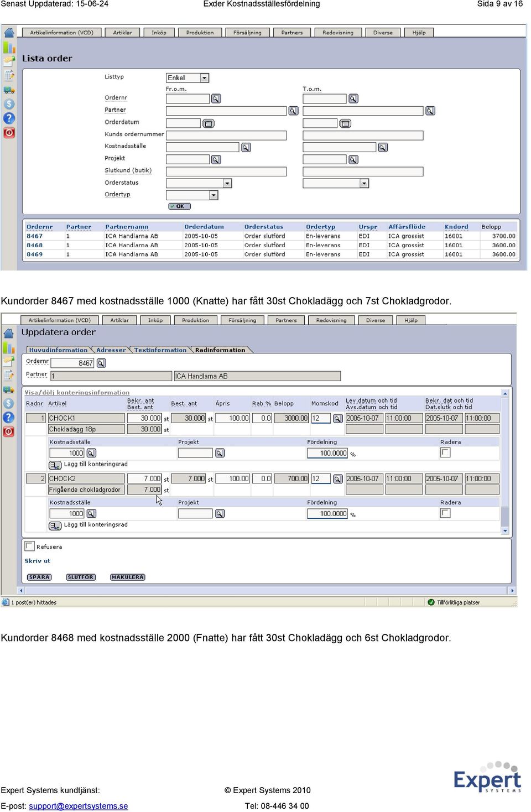Open Redovisning menu in Uppdatera order window
The width and height of the screenshot is (531, 812).
(331, 320)
